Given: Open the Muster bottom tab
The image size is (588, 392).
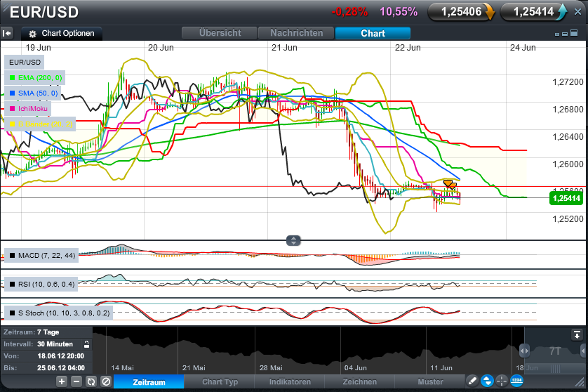Looking at the screenshot, I should point(430,382).
